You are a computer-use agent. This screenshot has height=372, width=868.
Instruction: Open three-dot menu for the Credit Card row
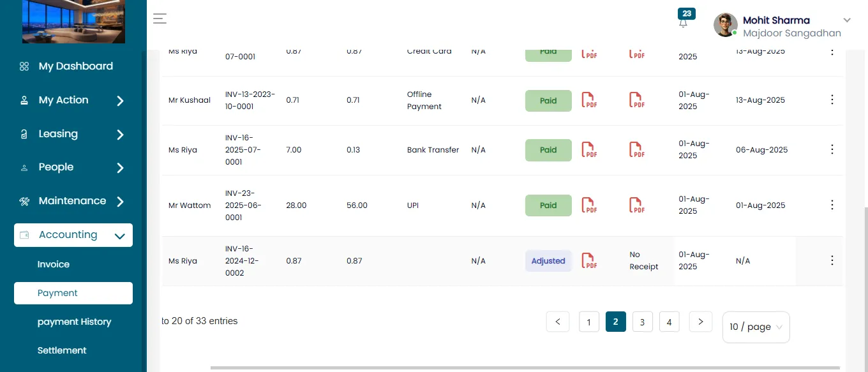pos(832,51)
